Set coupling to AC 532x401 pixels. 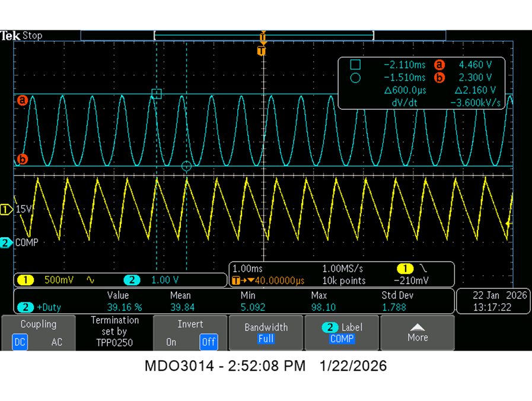[57, 342]
